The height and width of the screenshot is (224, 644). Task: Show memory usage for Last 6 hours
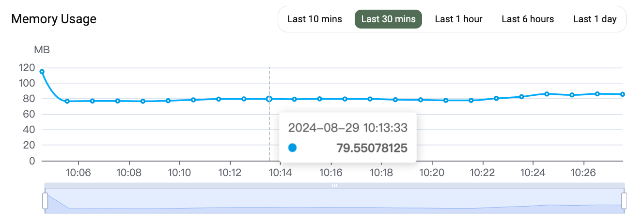pos(528,19)
